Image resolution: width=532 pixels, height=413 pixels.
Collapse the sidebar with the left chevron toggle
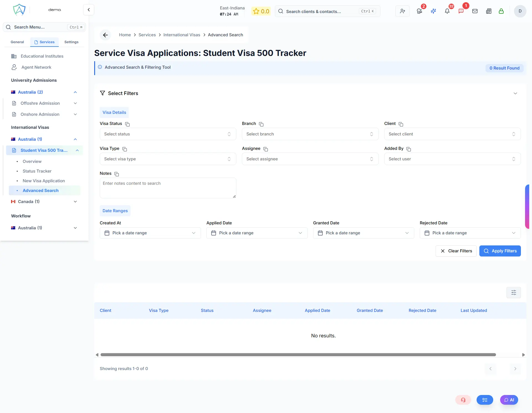[88, 9]
